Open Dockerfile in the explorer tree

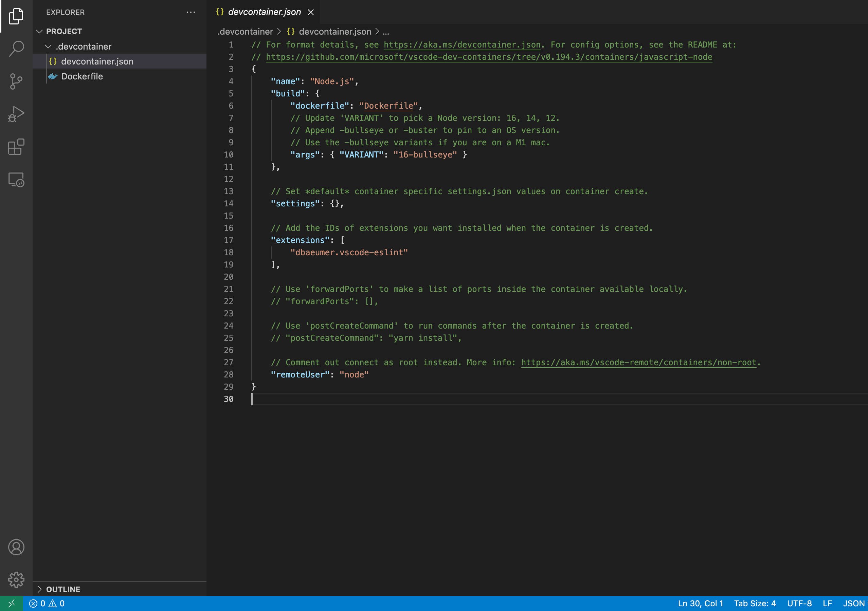click(120, 76)
